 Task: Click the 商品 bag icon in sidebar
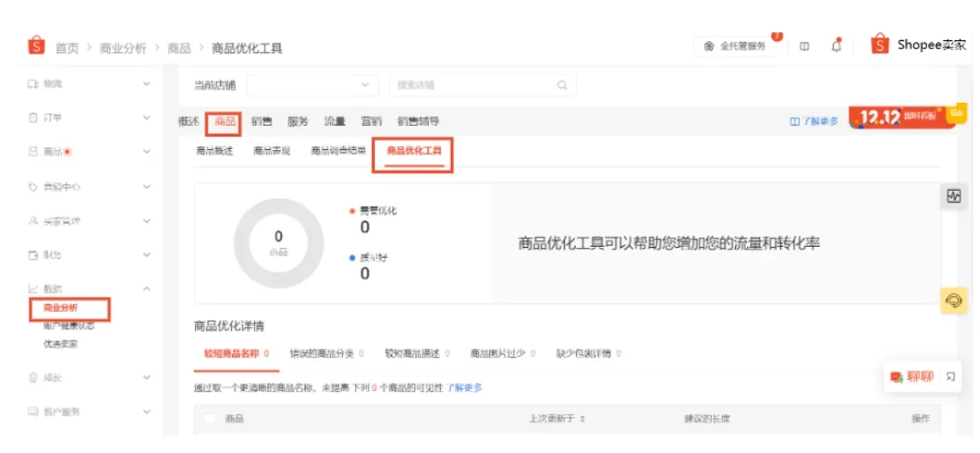coord(33,152)
